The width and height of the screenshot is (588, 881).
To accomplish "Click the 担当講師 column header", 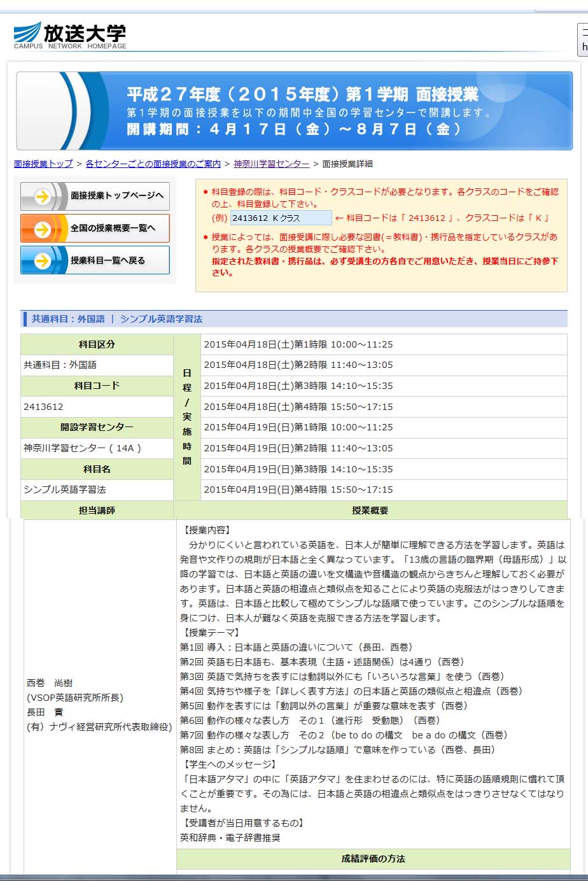I will (97, 511).
